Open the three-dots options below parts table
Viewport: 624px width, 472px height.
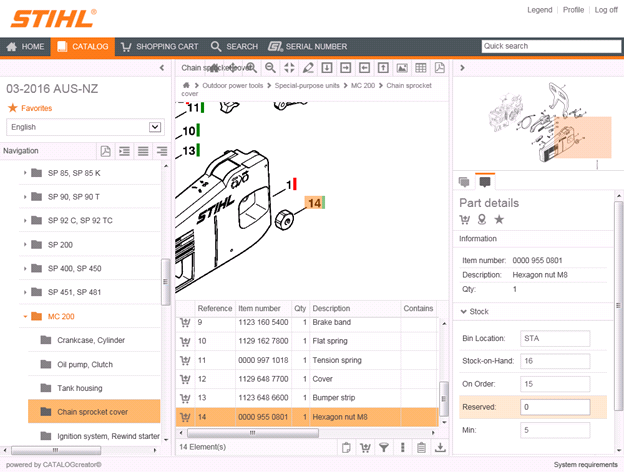click(402, 448)
